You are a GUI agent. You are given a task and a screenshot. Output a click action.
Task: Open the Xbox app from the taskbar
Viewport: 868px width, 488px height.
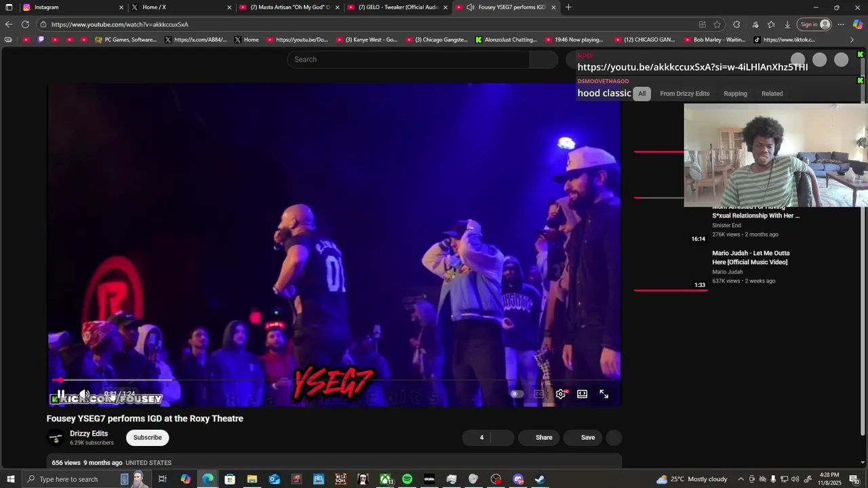click(x=385, y=479)
